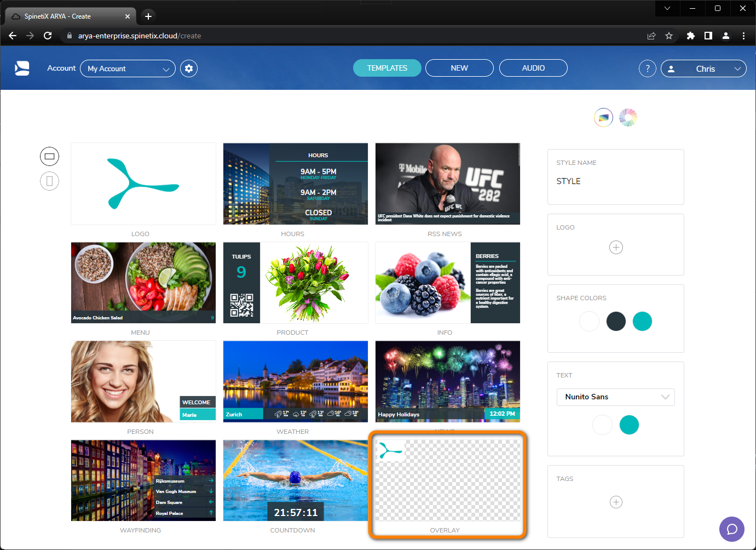Open the My Account dropdown
Image resolution: width=756 pixels, height=550 pixels.
click(x=128, y=68)
